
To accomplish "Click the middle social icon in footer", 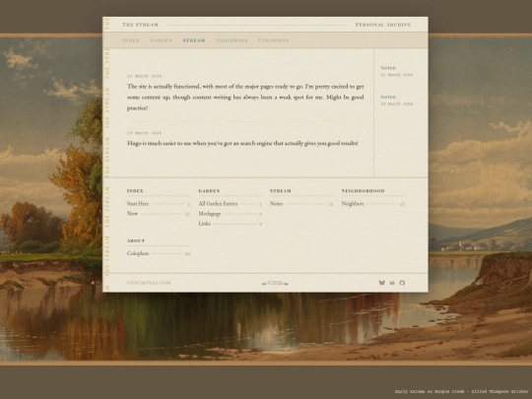I will pos(392,283).
